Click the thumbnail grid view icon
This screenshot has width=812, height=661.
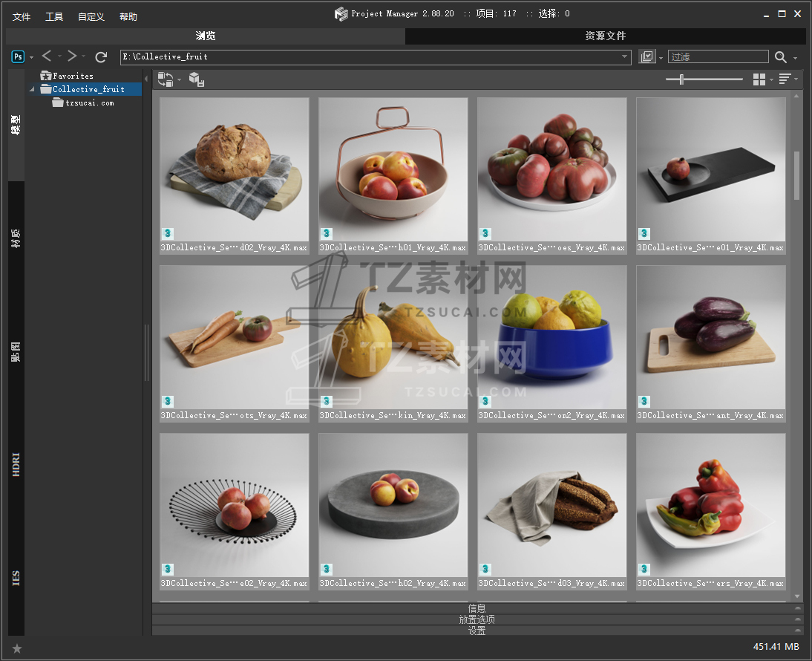coord(759,79)
